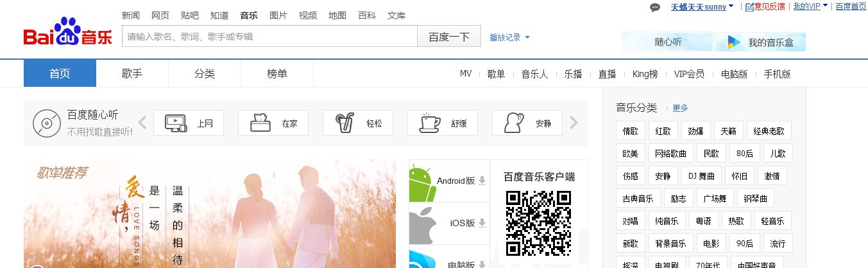Screen dimensions: 868x268
Task: Show previous moods with left arrow
Action: 142,122
